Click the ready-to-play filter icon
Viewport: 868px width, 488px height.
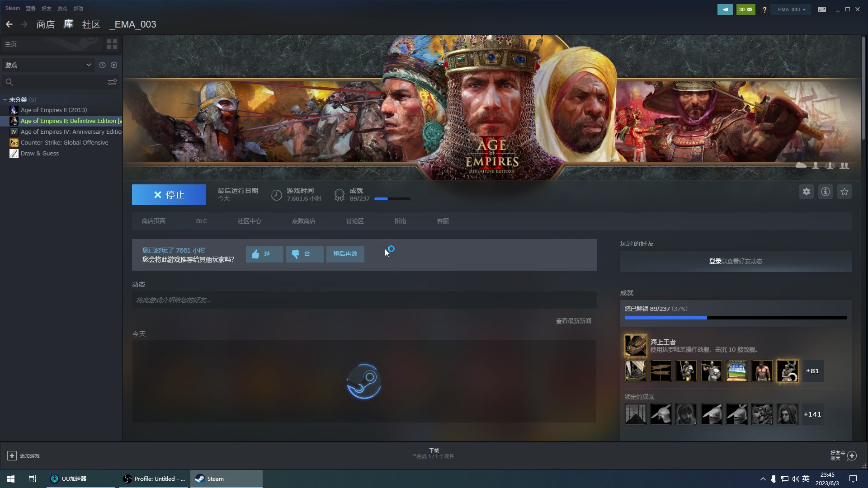click(x=114, y=65)
